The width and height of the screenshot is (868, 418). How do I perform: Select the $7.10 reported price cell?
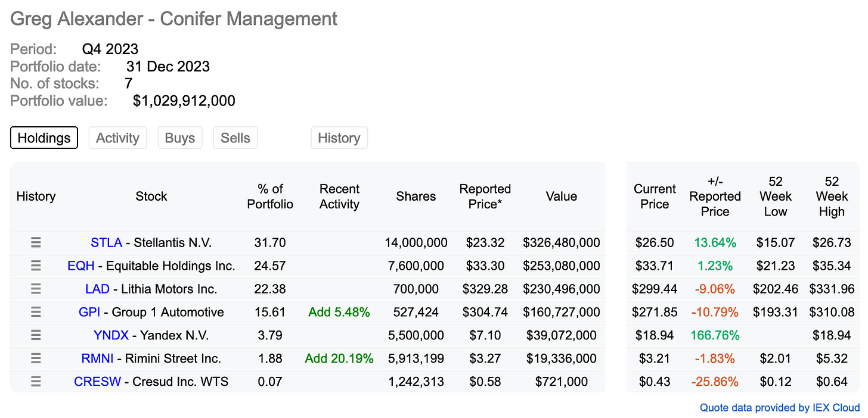(x=485, y=335)
